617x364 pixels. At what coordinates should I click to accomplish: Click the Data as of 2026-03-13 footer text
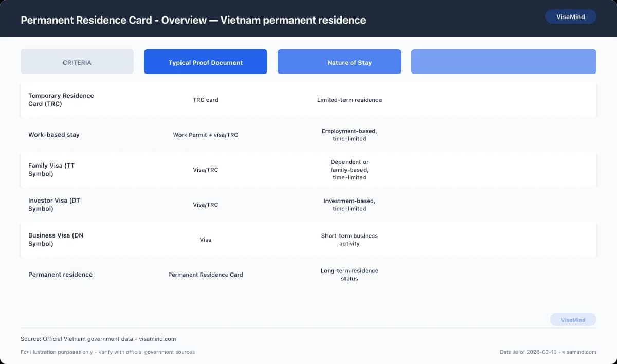(547, 352)
